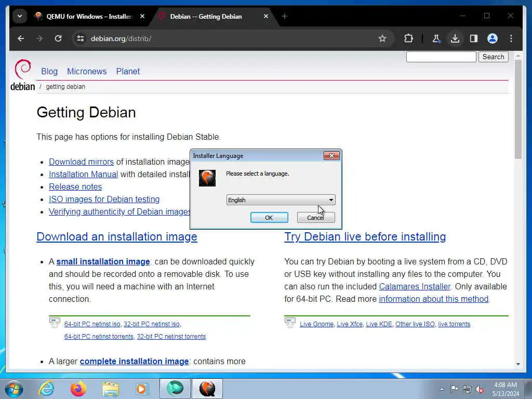Open Windows Explorer folder from taskbar
Image resolution: width=532 pixels, height=399 pixels.
coord(111,389)
